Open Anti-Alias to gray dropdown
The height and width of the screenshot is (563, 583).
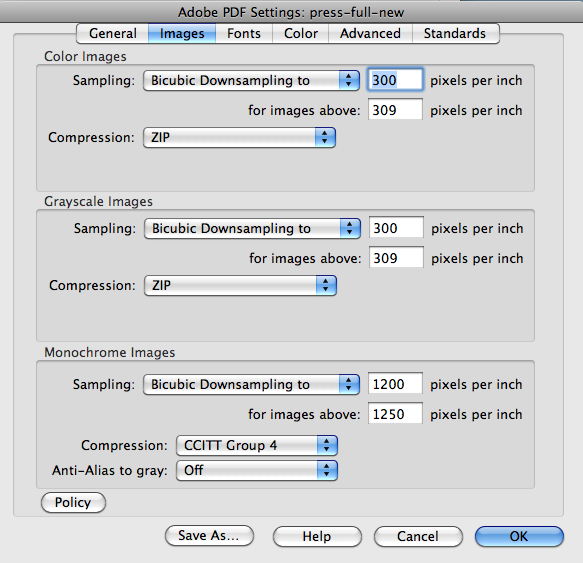(257, 470)
